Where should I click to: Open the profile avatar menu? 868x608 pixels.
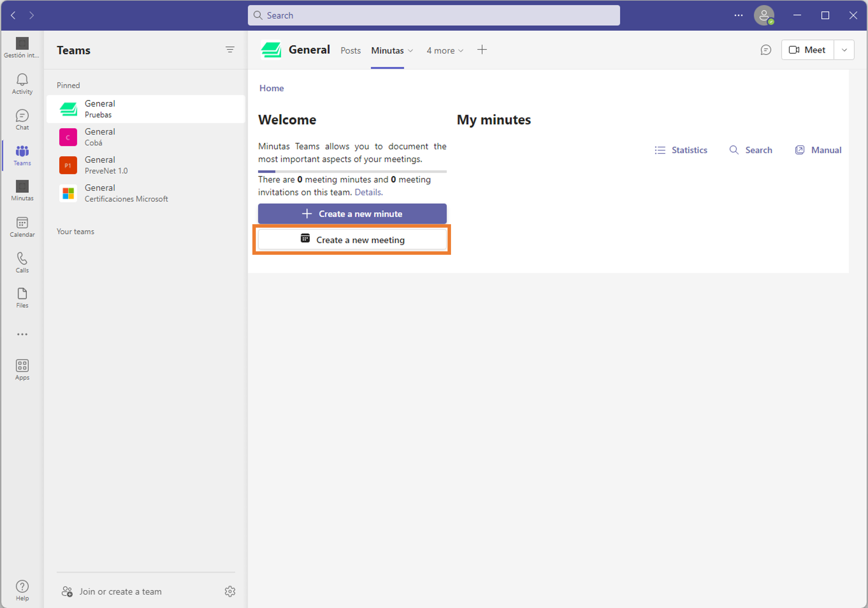point(764,15)
